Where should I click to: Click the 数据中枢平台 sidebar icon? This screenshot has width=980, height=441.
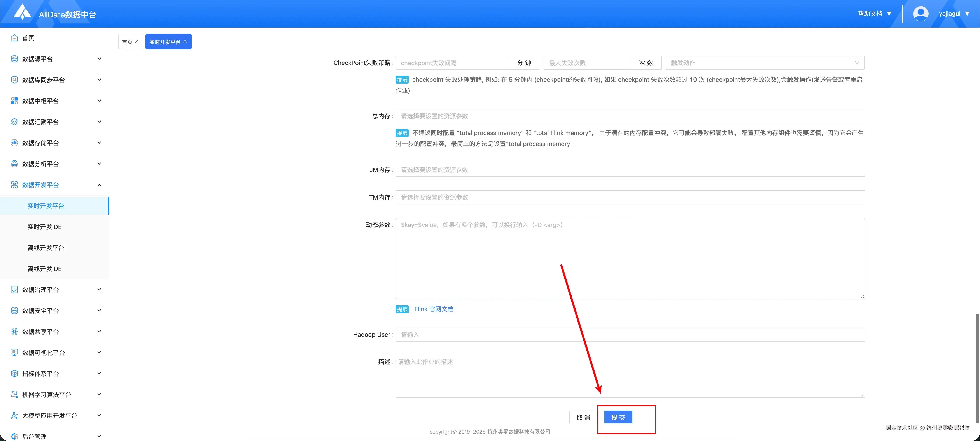(x=14, y=101)
